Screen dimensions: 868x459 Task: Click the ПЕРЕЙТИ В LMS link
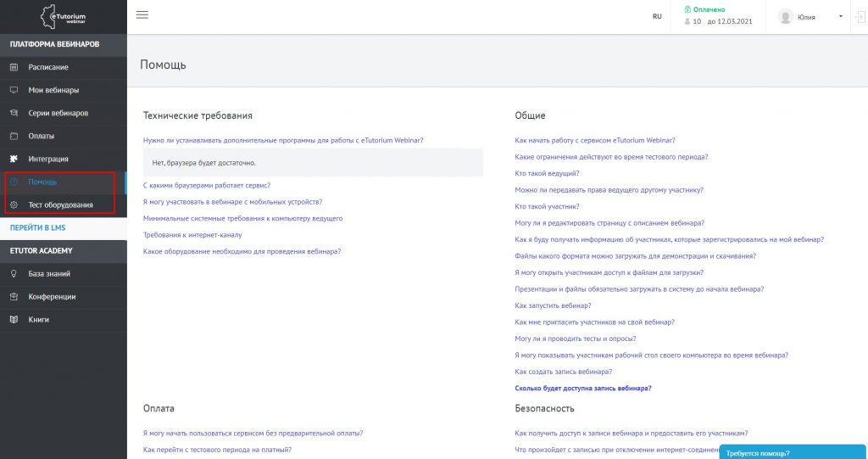click(40, 228)
